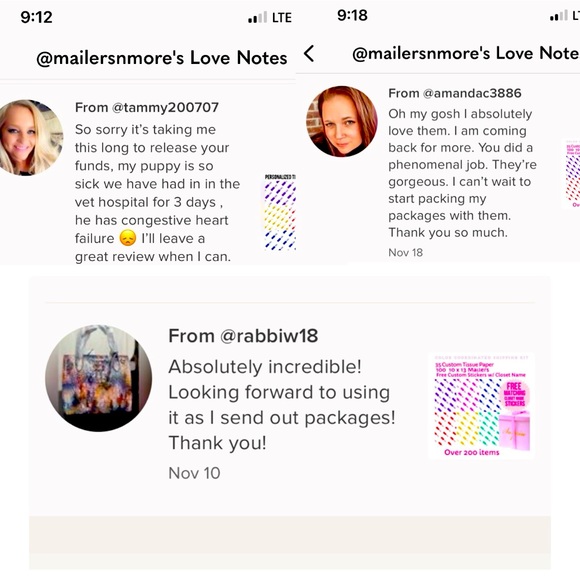Viewport: 580px width, 580px height.
Task: Select the left Love Notes page title
Action: click(x=162, y=58)
